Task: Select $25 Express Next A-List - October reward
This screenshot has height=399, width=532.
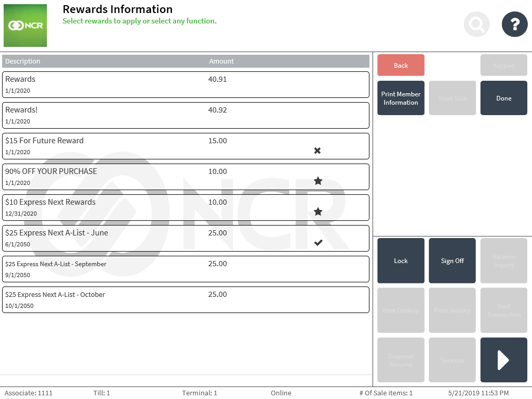Action: click(185, 300)
